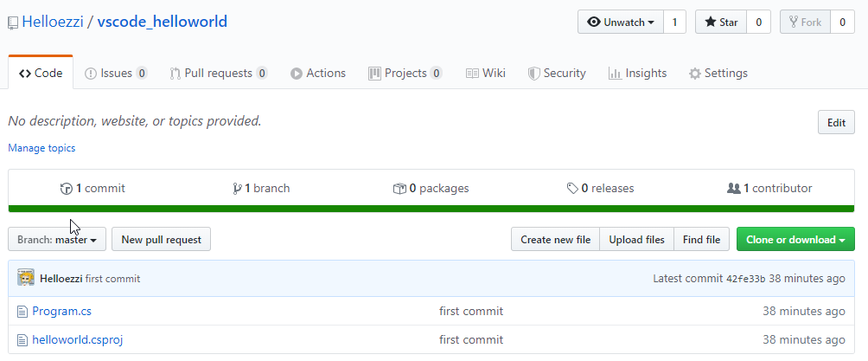
Task: Click the Manage topics link
Action: (x=41, y=148)
